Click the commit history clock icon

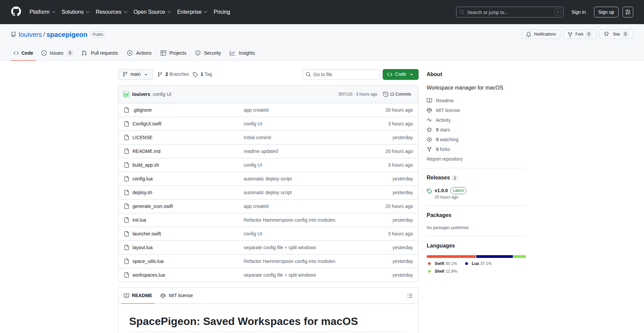pyautogui.click(x=386, y=94)
